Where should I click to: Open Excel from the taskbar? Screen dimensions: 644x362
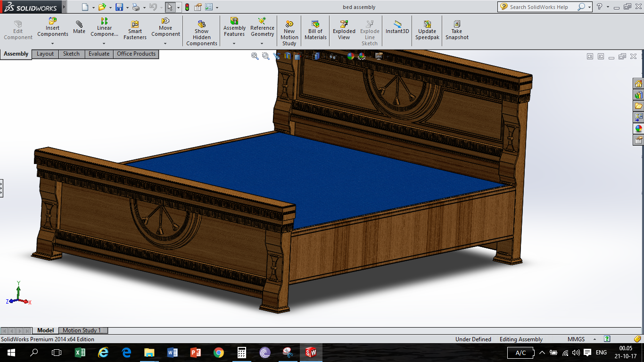[x=80, y=353]
